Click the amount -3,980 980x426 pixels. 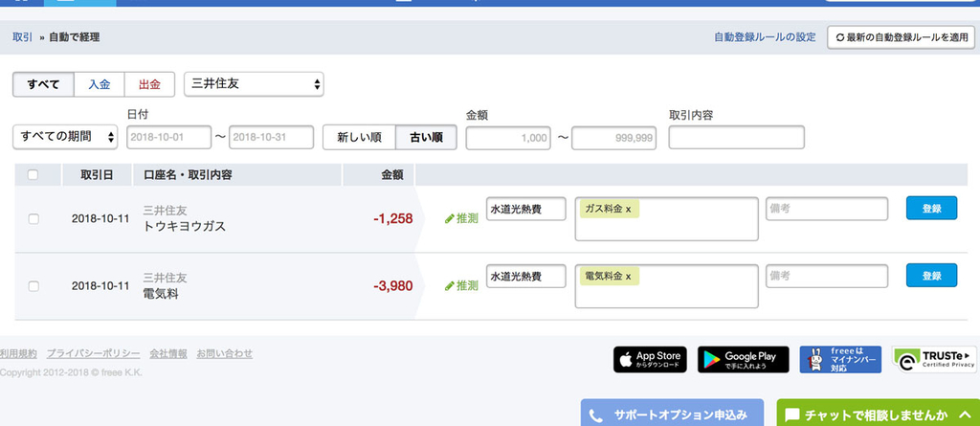pos(393,286)
